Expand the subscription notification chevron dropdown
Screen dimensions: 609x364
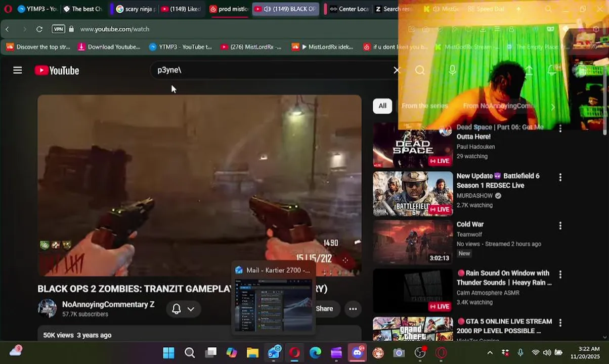tap(191, 309)
